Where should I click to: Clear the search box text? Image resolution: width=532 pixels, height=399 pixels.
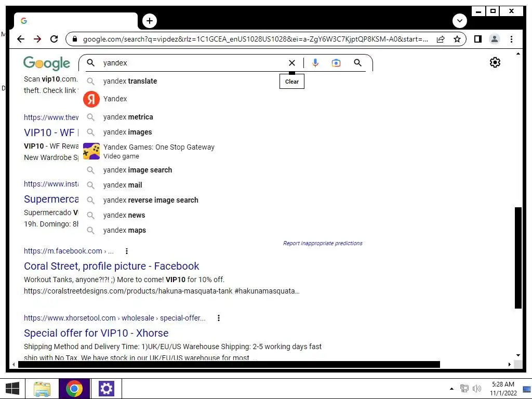[x=292, y=63]
